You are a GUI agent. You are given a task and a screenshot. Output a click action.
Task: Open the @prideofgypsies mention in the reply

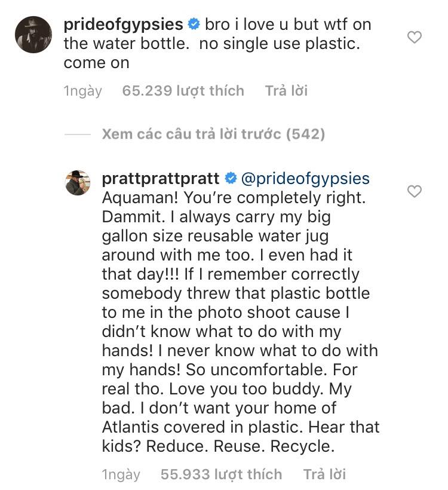305,179
